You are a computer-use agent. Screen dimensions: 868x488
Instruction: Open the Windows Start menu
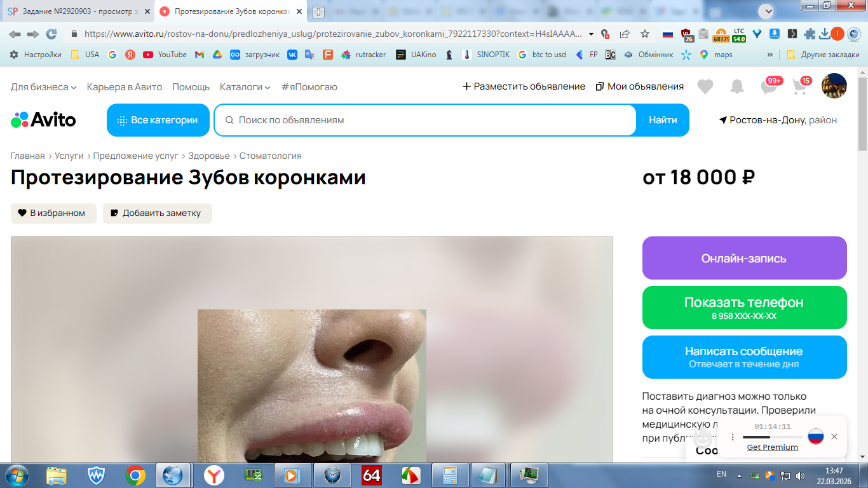(17, 475)
